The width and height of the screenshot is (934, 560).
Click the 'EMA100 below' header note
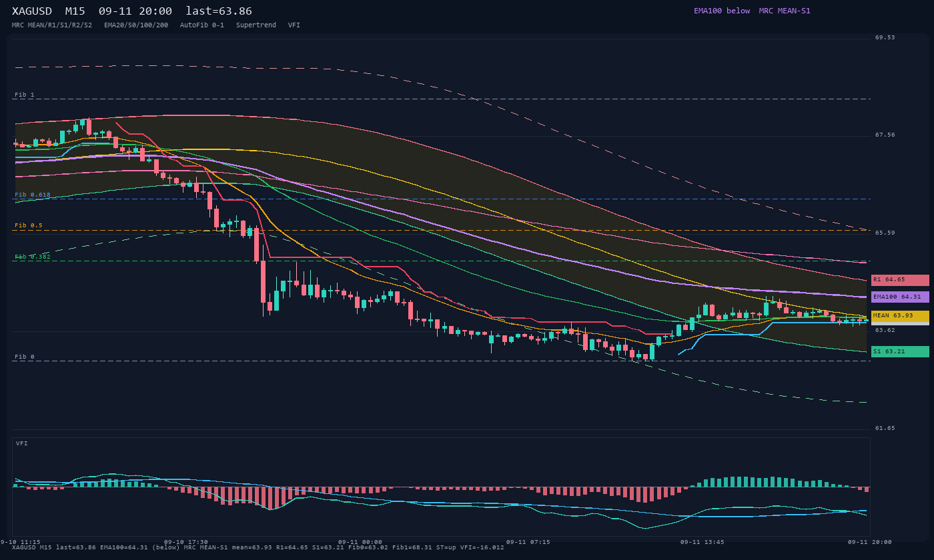point(722,11)
